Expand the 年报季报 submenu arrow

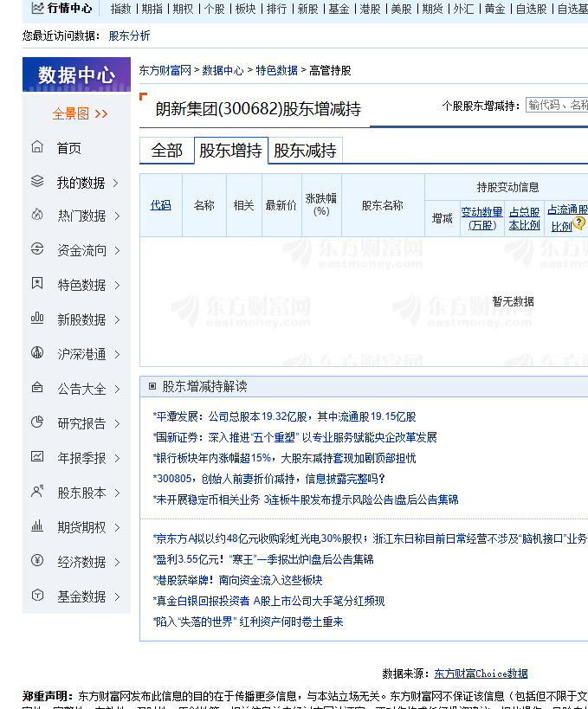pyautogui.click(x=117, y=459)
